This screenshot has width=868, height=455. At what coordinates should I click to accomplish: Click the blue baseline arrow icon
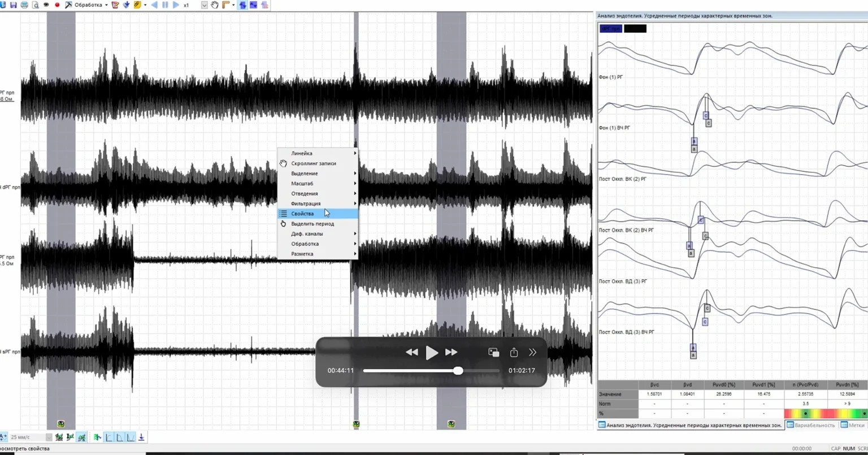click(141, 437)
